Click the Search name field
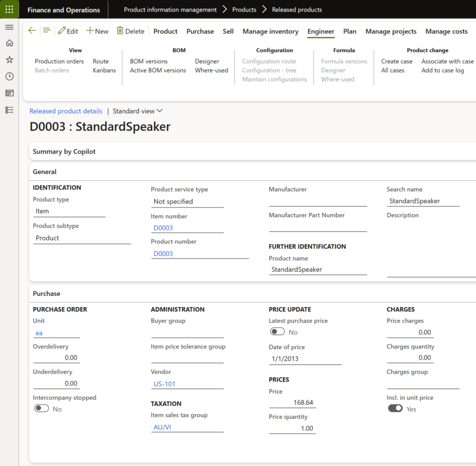Image resolution: width=476 pixels, height=466 pixels. 423,201
